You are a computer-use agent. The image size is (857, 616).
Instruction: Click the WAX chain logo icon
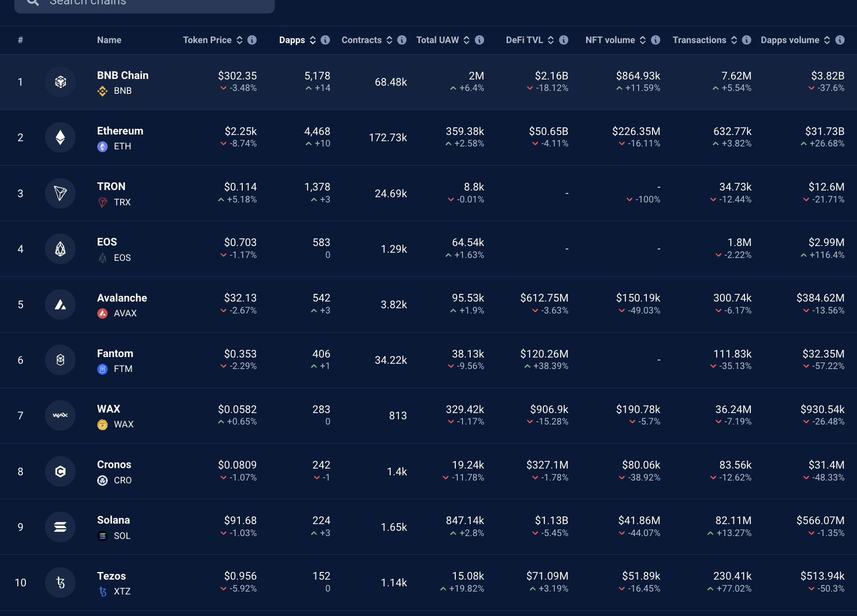[60, 415]
